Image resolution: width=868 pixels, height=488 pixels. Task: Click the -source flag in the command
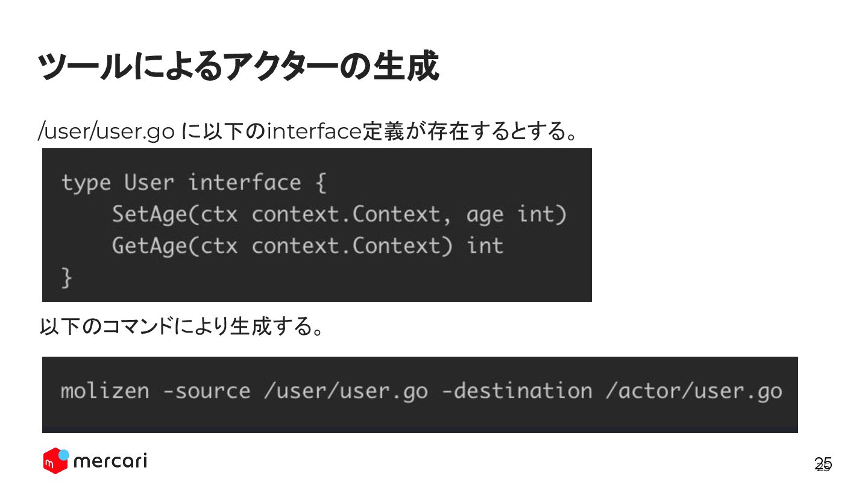click(x=206, y=391)
